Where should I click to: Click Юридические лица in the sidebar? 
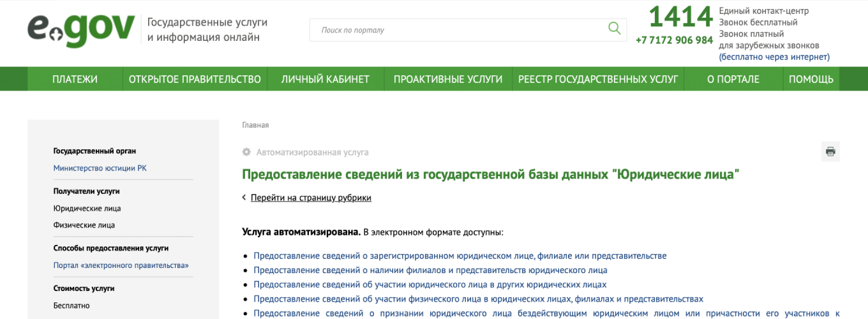click(87, 209)
